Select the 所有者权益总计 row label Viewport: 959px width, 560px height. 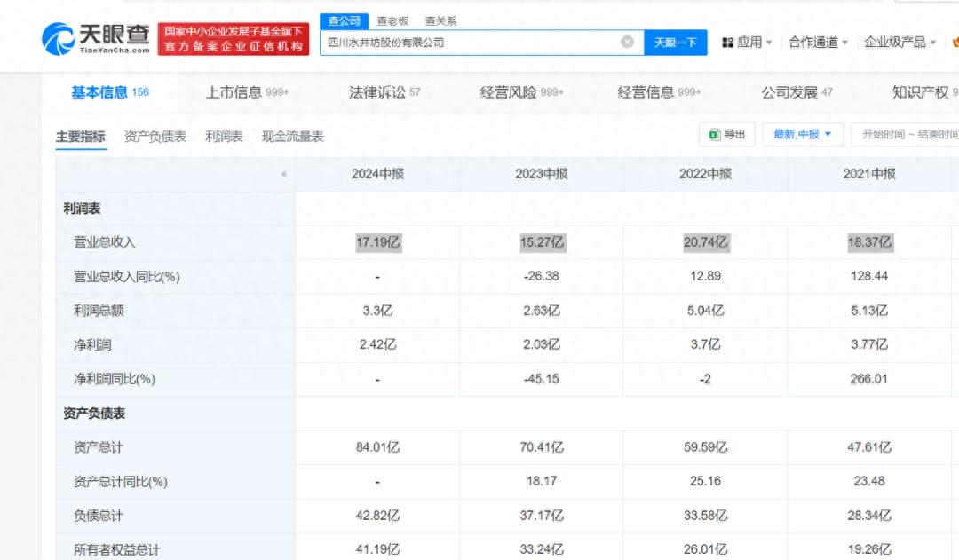click(117, 549)
